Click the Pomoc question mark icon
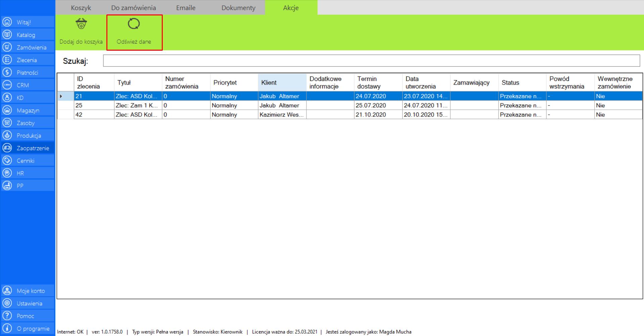This screenshot has height=336, width=644. tap(7, 316)
